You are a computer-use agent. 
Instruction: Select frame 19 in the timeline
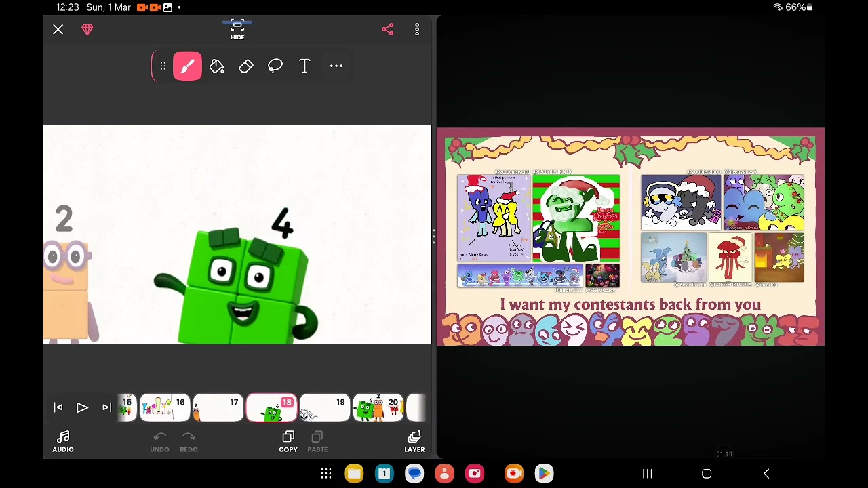[325, 407]
